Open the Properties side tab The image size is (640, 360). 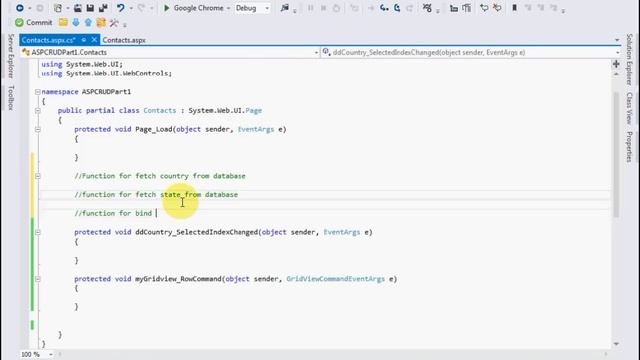(x=629, y=147)
